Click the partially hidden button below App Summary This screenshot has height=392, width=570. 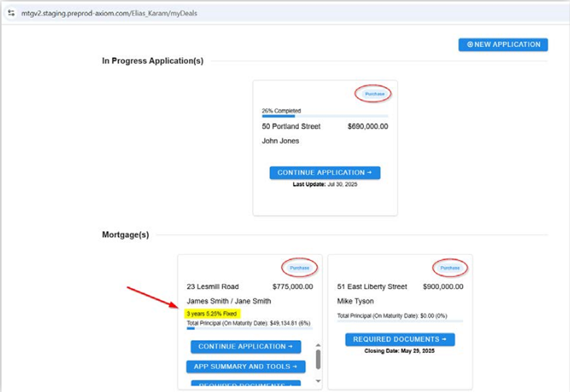tap(245, 384)
